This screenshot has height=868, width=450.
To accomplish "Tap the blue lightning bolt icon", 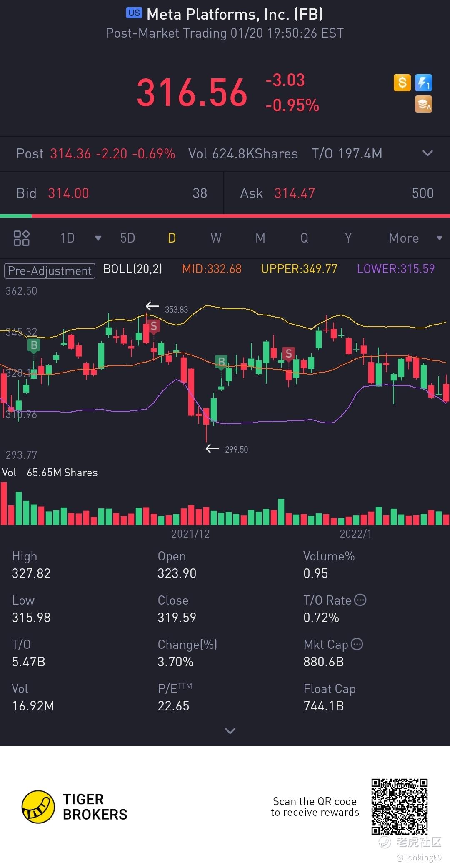I will pos(423,83).
